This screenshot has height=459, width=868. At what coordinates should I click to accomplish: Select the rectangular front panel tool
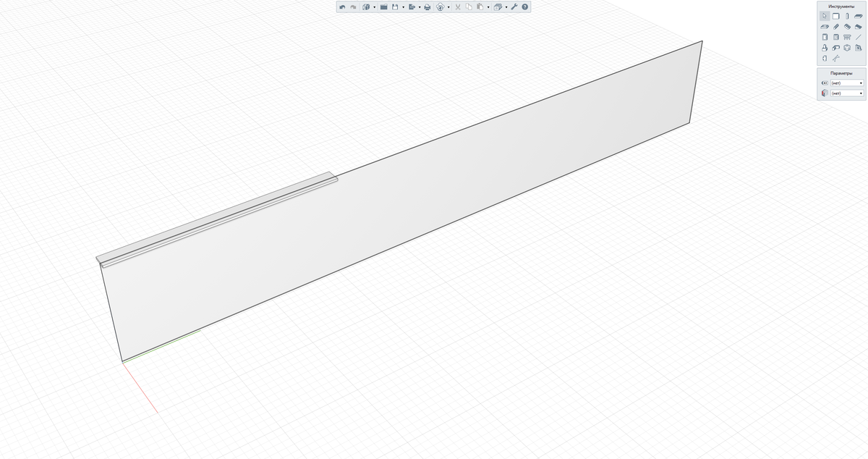pyautogui.click(x=835, y=16)
